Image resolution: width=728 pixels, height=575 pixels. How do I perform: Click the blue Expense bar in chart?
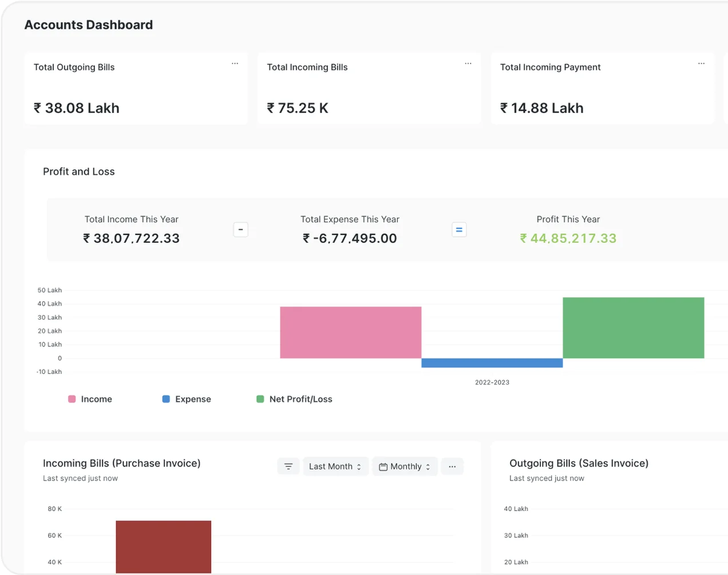pos(492,363)
